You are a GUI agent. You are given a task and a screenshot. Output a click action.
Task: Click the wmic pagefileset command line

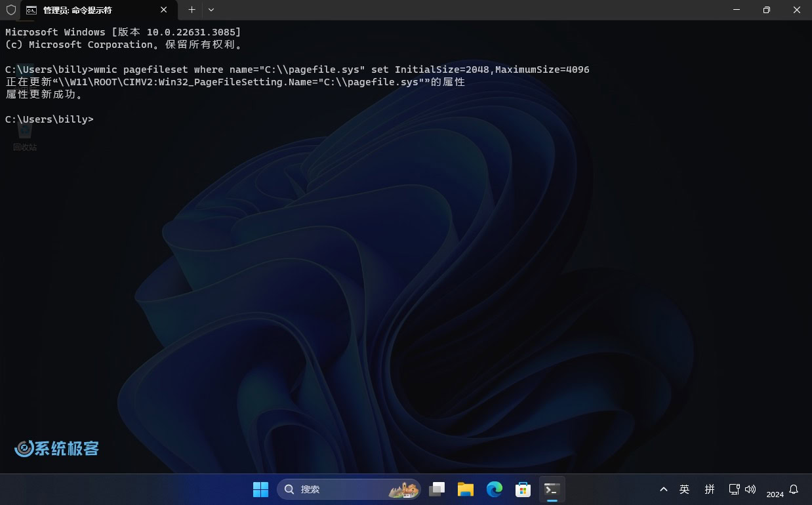pos(297,70)
